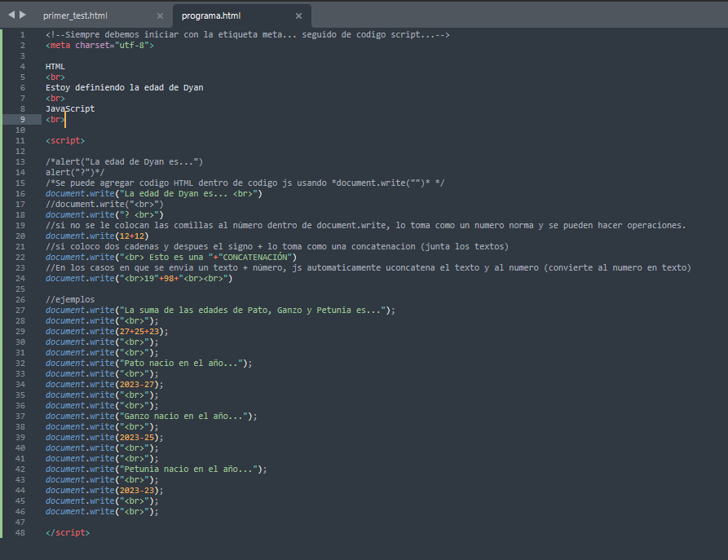Click document.write(2023-23) line
This screenshot has height=560, width=728.
click(x=104, y=491)
